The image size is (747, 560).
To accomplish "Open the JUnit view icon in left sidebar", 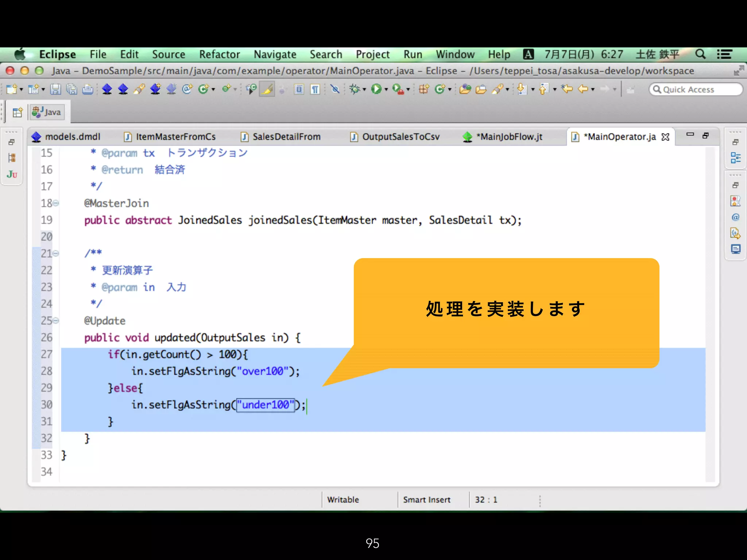I will pos(12,175).
